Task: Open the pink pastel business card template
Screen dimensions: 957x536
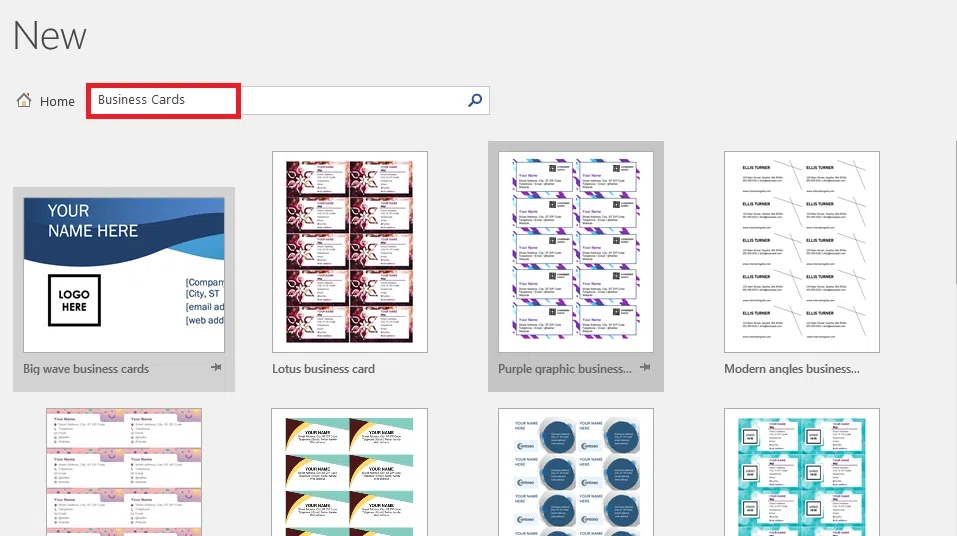Action: coord(124,472)
